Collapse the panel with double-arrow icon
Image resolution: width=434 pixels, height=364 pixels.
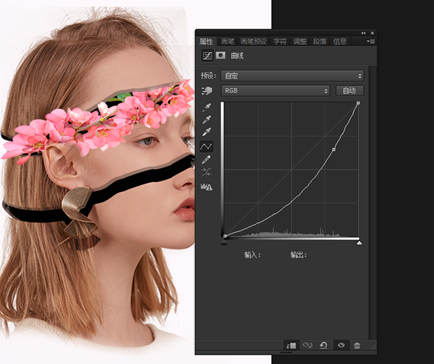point(363,33)
